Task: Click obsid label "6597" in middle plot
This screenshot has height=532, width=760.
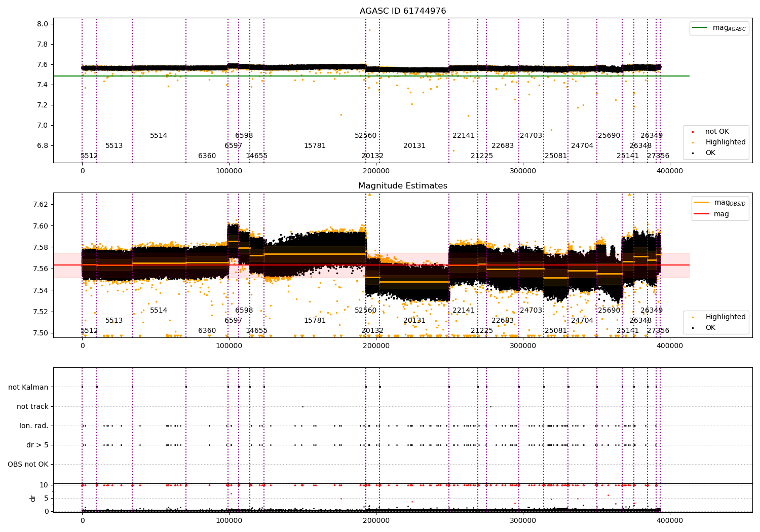Action: (x=234, y=321)
